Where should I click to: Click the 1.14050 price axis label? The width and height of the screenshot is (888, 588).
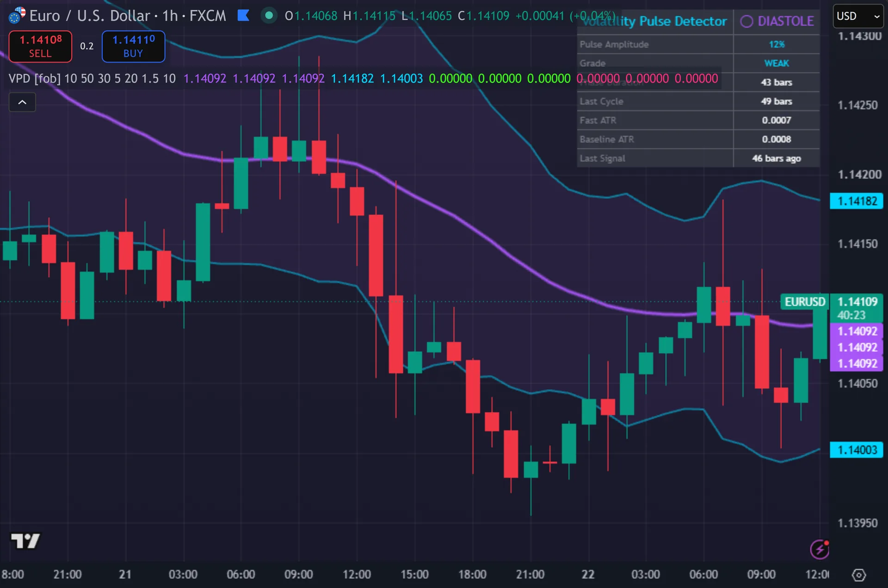coord(857,384)
